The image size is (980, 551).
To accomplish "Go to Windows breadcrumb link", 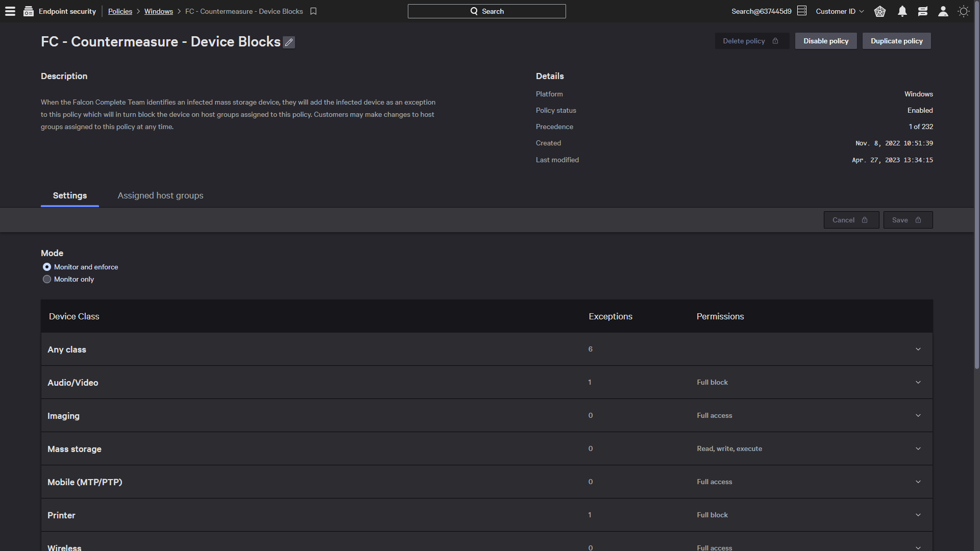I will 159,11.
